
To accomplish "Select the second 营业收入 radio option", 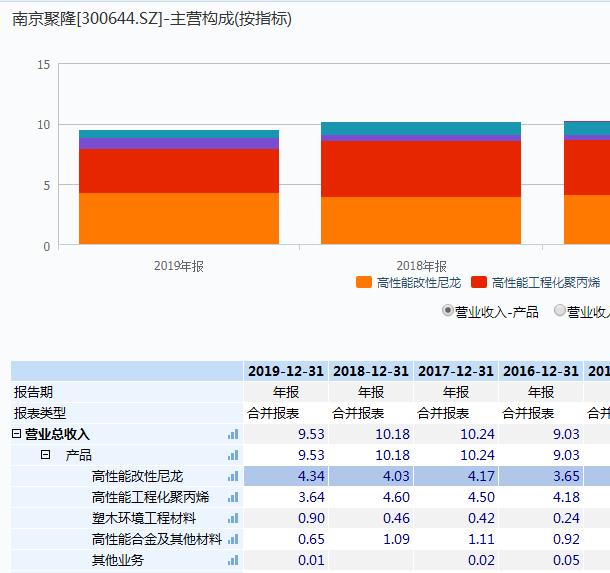I will point(560,311).
